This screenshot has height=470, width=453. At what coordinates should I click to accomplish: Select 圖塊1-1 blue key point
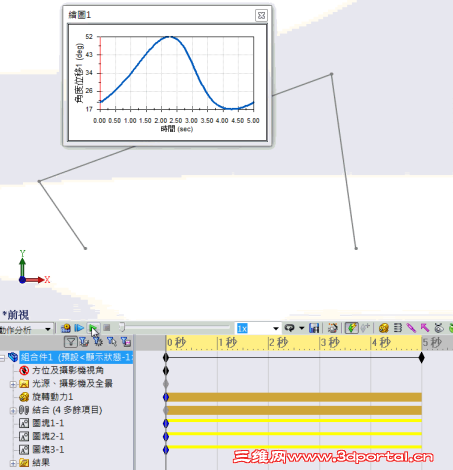click(166, 423)
